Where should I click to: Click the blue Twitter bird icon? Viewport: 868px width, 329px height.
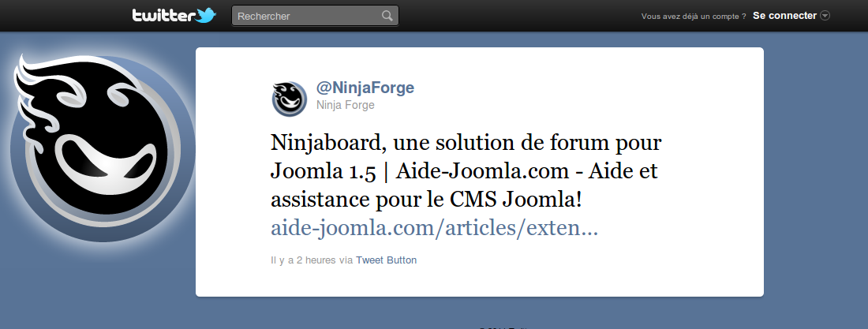click(205, 15)
